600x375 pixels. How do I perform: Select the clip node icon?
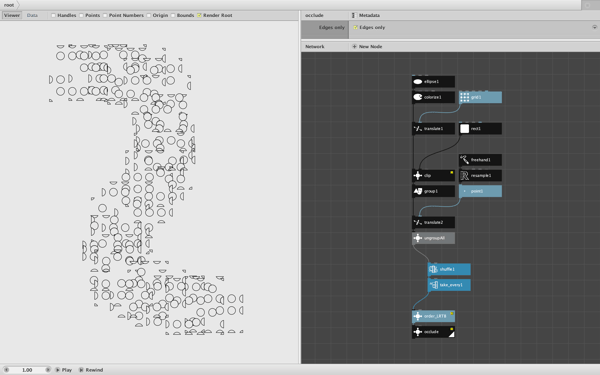(x=417, y=175)
